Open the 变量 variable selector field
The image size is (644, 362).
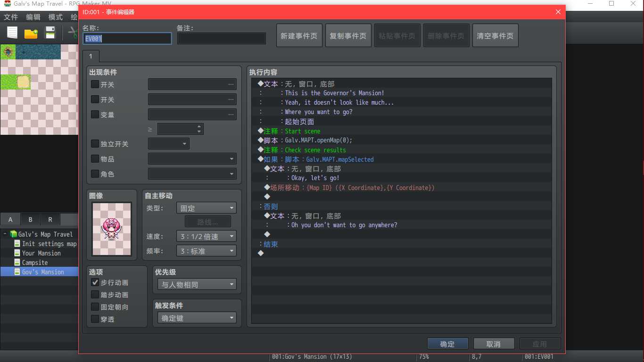click(192, 115)
